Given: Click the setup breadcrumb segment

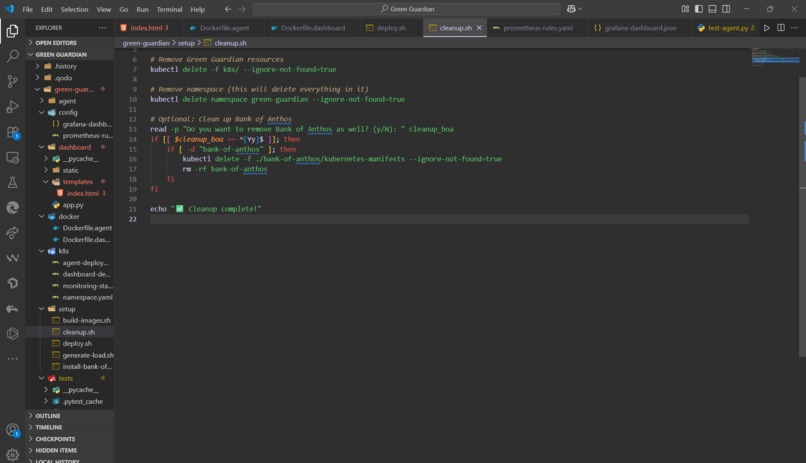Looking at the screenshot, I should pos(186,43).
